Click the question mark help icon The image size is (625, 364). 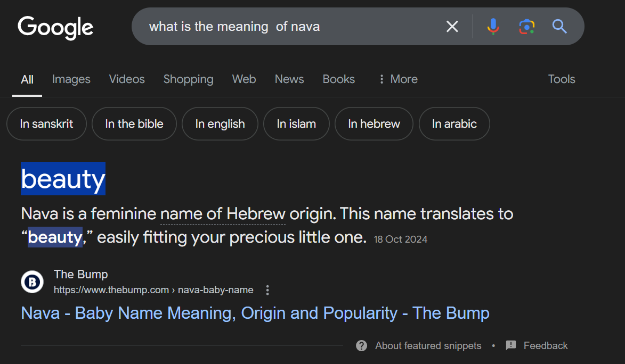click(x=362, y=346)
